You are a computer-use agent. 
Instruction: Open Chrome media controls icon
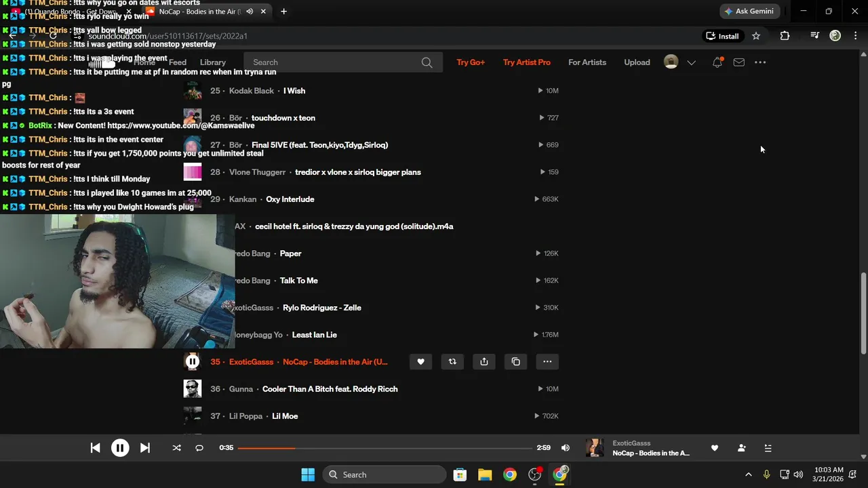click(814, 36)
